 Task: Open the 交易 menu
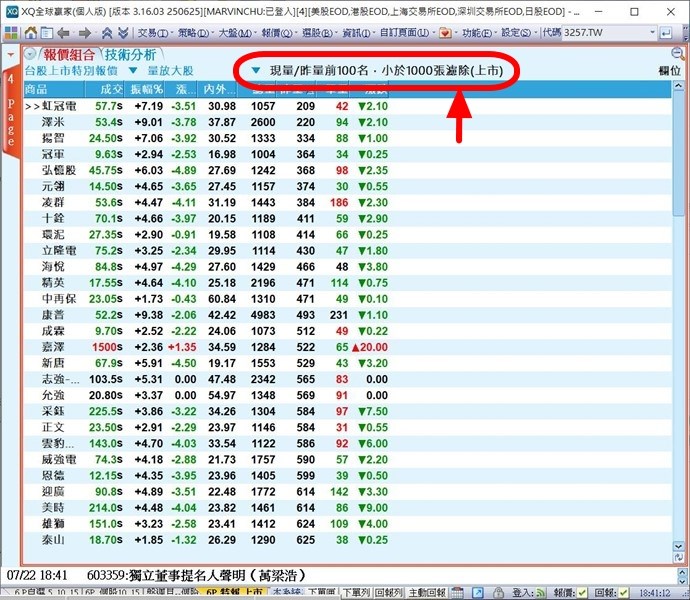pos(150,32)
